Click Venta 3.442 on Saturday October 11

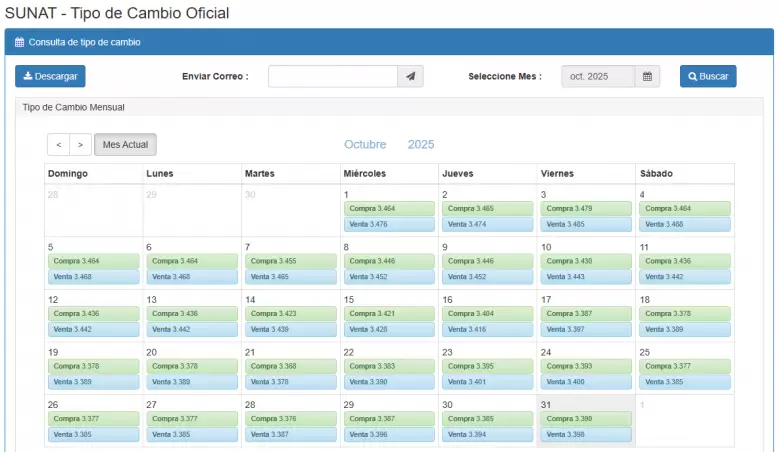[x=684, y=277]
